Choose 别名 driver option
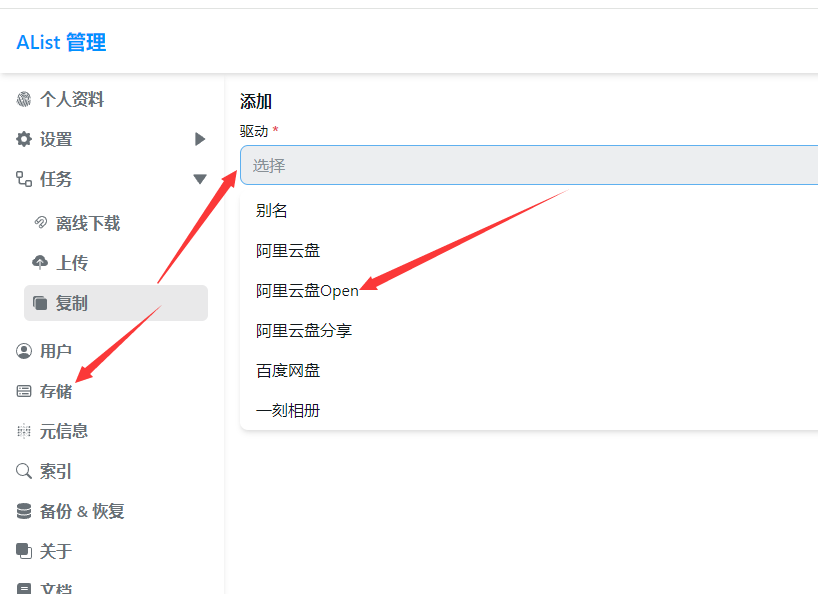 click(272, 211)
